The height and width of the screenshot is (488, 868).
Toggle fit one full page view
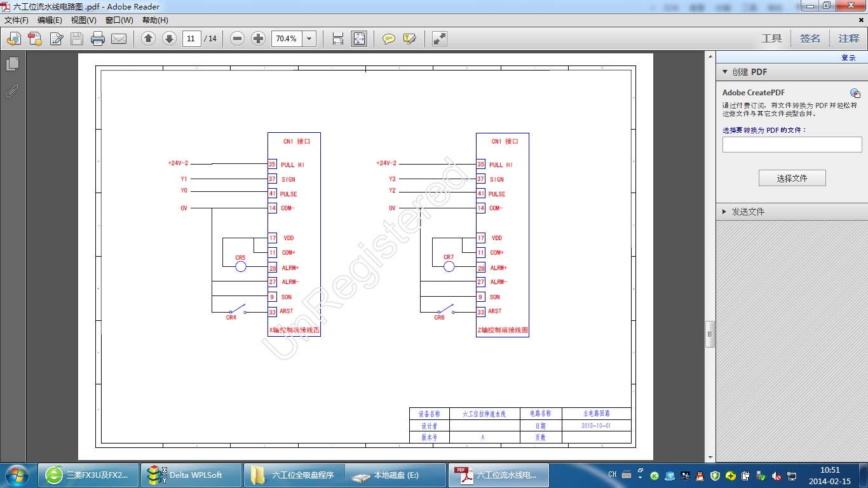click(359, 39)
